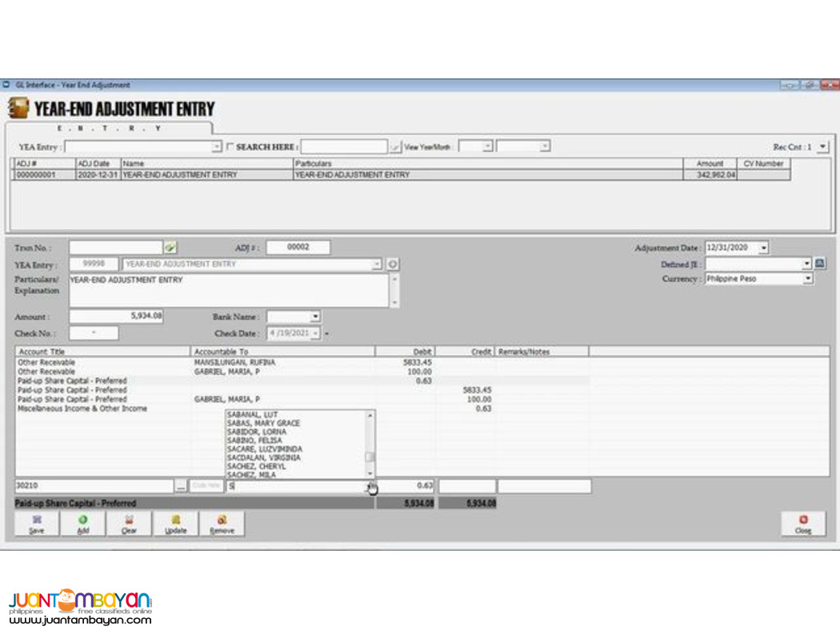Click the green verify icon beside Trxn No
The image size is (840, 630).
tap(171, 247)
